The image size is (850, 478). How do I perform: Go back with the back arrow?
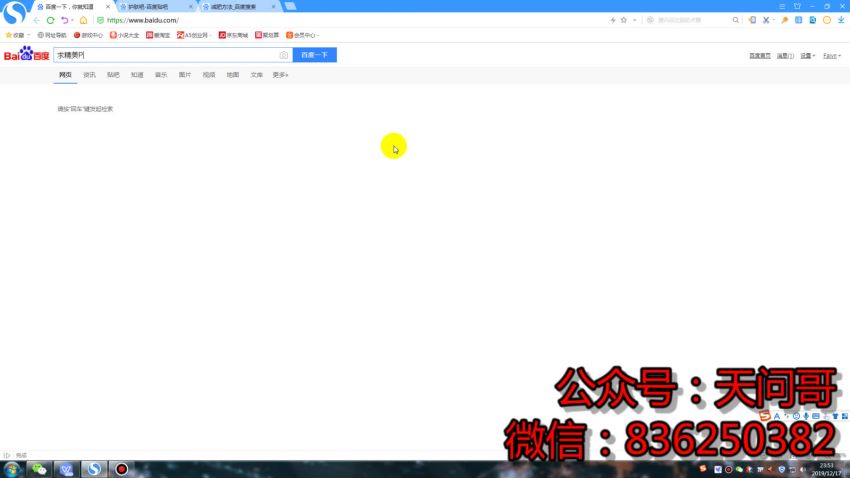tap(36, 21)
